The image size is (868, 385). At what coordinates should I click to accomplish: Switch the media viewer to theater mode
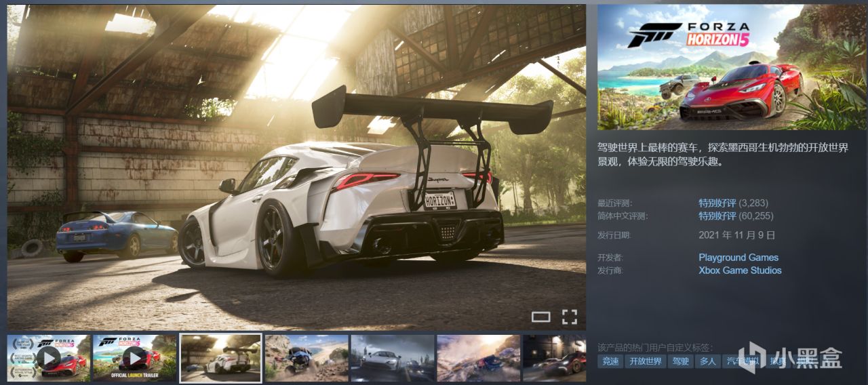click(x=540, y=317)
